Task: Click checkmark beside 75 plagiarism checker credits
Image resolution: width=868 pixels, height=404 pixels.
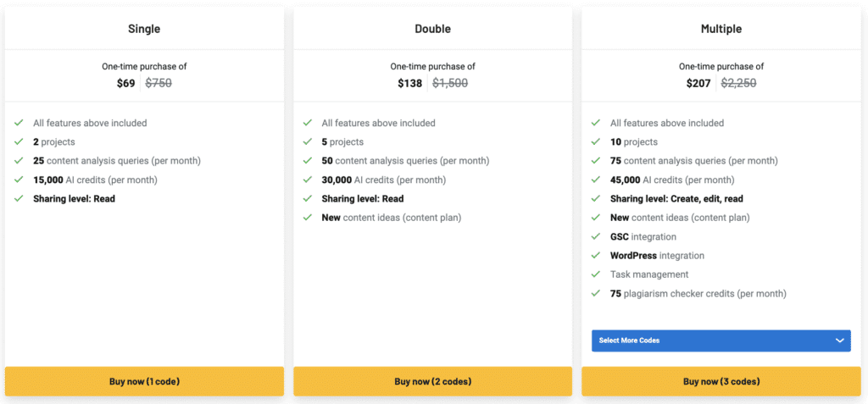Action: pyautogui.click(x=596, y=294)
